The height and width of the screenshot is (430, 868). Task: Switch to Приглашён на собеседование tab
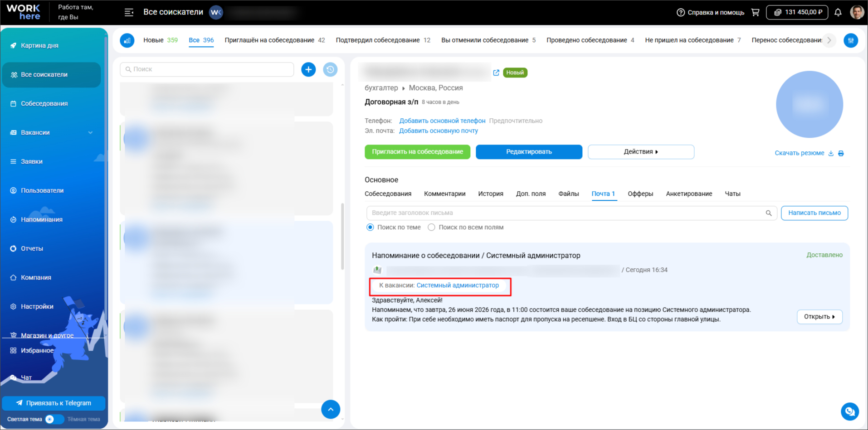pos(274,40)
